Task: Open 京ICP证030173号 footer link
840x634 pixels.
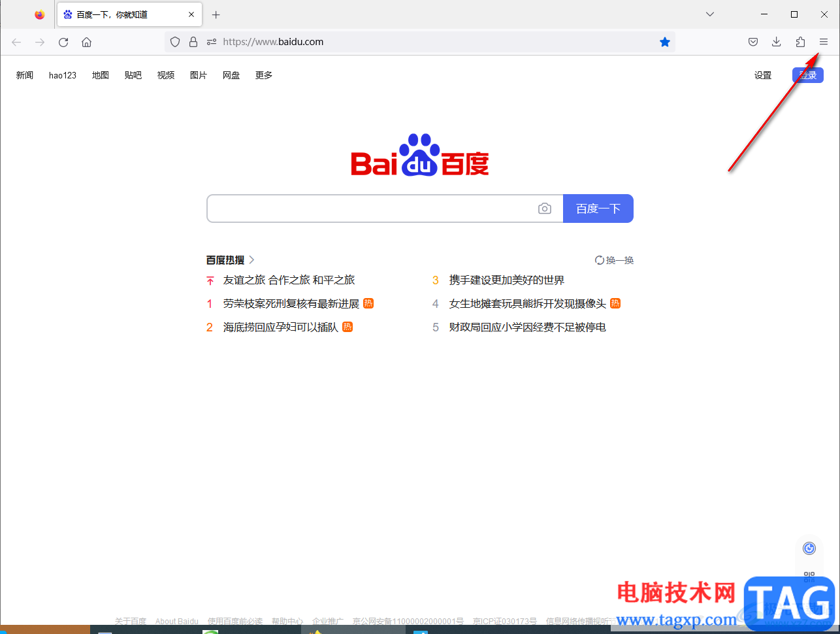Action: coord(505,621)
